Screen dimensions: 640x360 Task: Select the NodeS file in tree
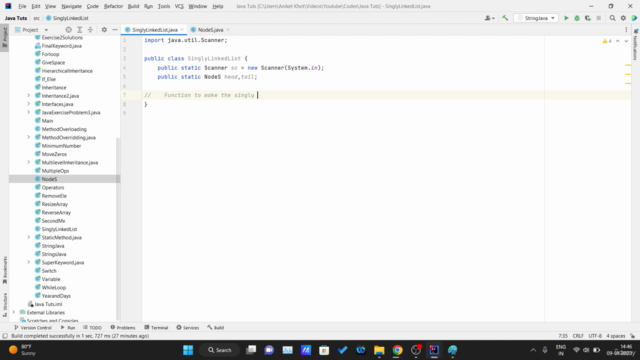[x=49, y=179]
